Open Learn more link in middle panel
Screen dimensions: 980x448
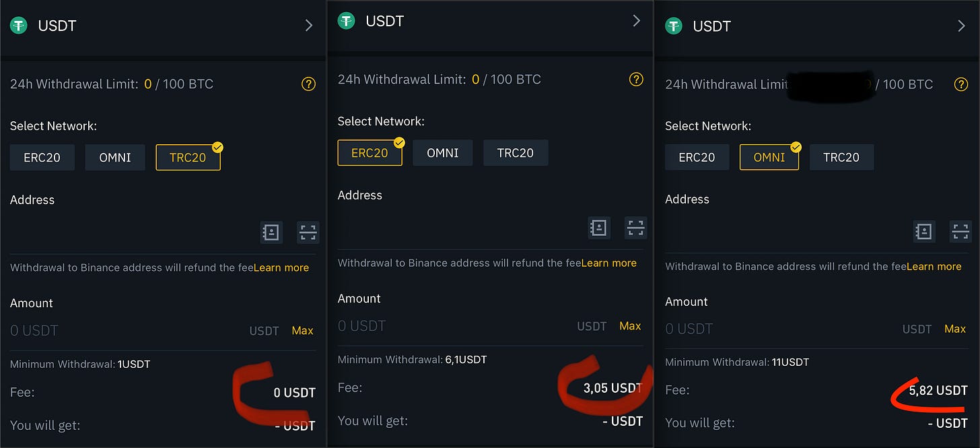608,263
